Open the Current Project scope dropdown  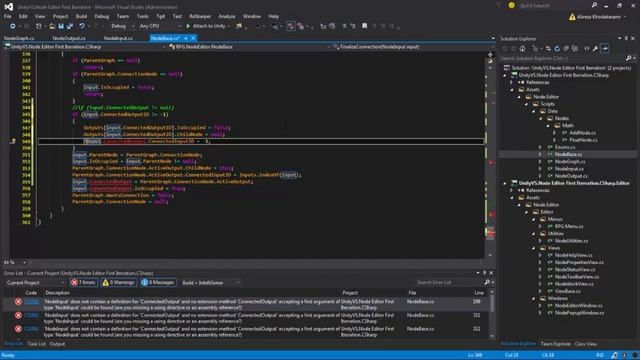pos(36,282)
